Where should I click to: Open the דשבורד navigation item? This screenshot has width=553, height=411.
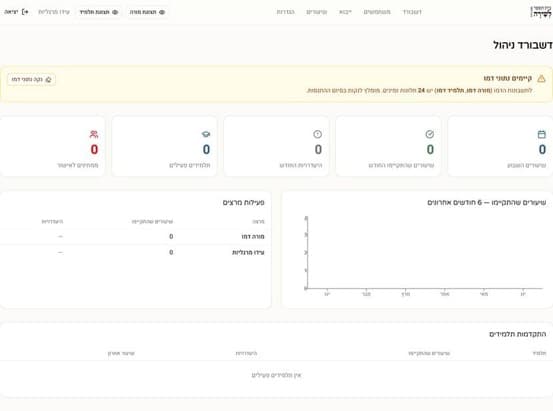coord(412,12)
